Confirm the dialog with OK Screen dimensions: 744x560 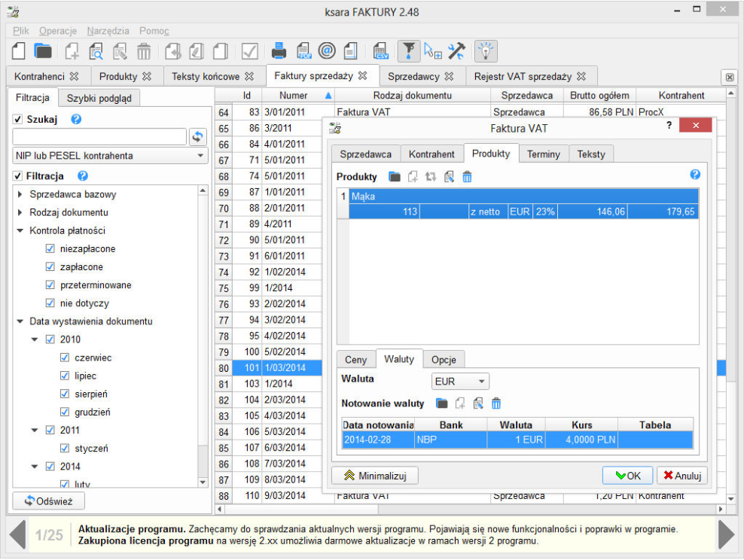pyautogui.click(x=627, y=476)
